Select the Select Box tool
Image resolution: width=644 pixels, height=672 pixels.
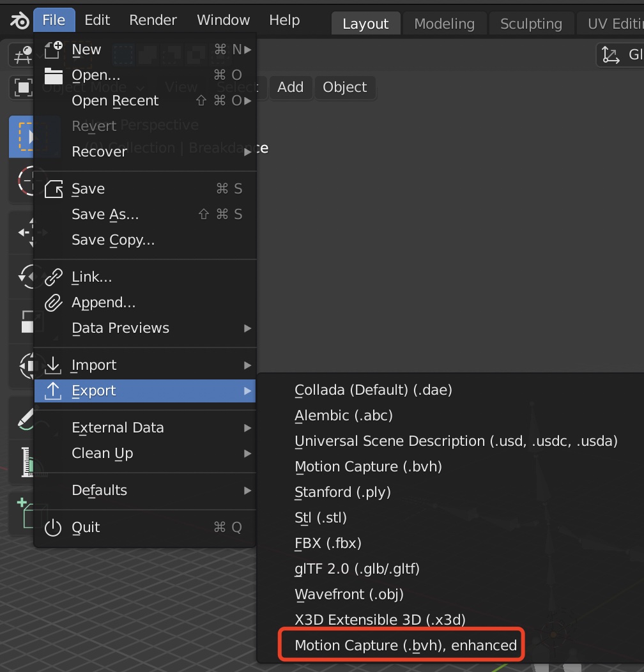click(x=21, y=137)
